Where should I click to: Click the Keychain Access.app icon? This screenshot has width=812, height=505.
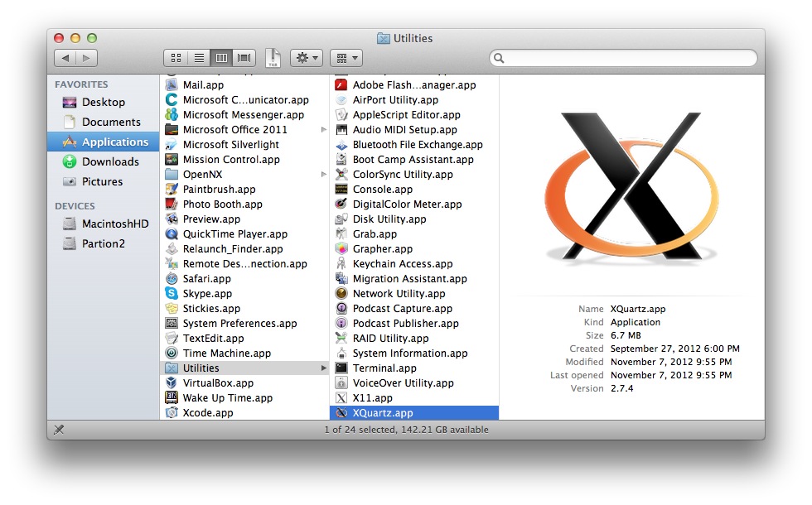coord(341,264)
